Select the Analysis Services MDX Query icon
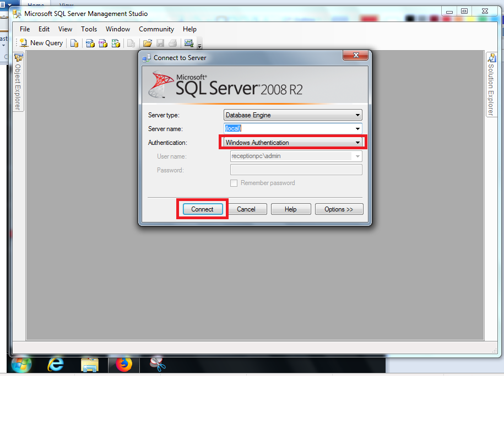Image resolution: width=504 pixels, height=423 pixels. [x=89, y=43]
